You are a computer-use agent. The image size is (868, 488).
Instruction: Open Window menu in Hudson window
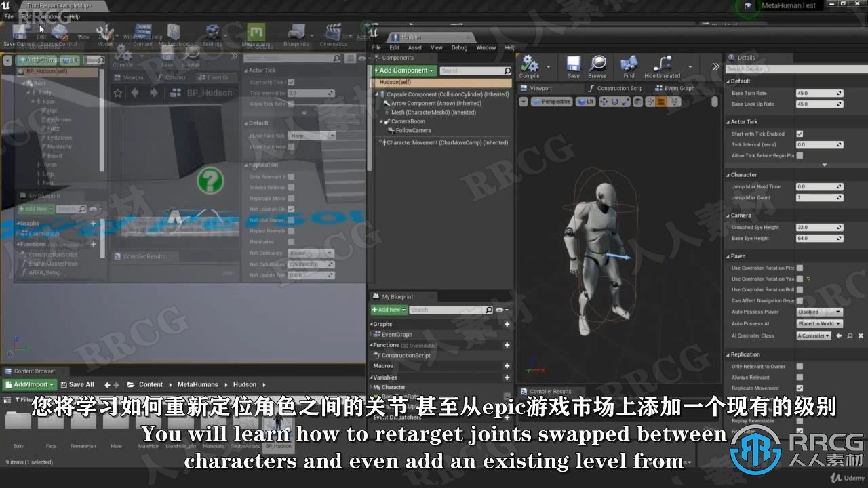(486, 48)
